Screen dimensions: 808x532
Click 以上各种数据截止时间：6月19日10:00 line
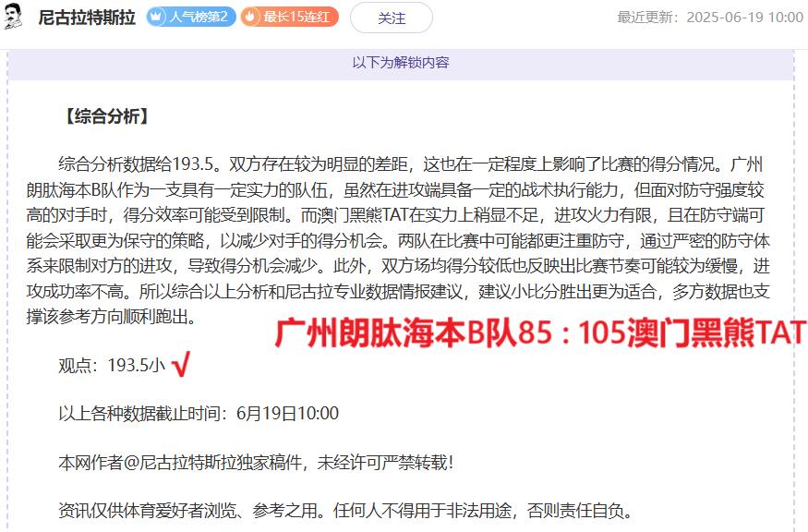tap(199, 414)
